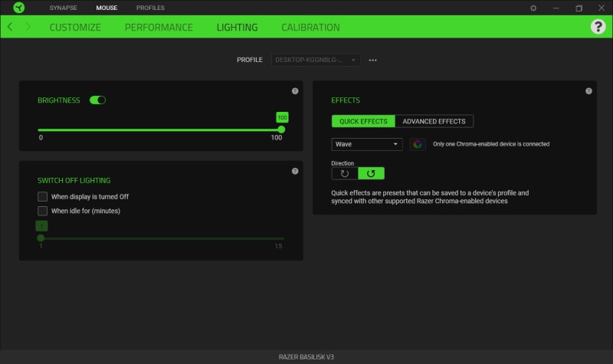Viewport: 613px width, 364px height.
Task: Open the help question mark button
Action: click(598, 27)
